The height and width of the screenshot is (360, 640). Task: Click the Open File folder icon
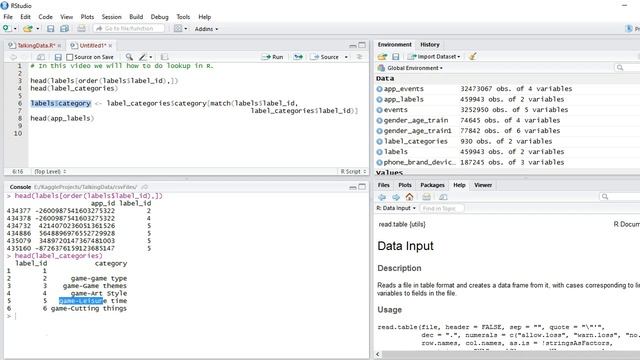(x=28, y=29)
